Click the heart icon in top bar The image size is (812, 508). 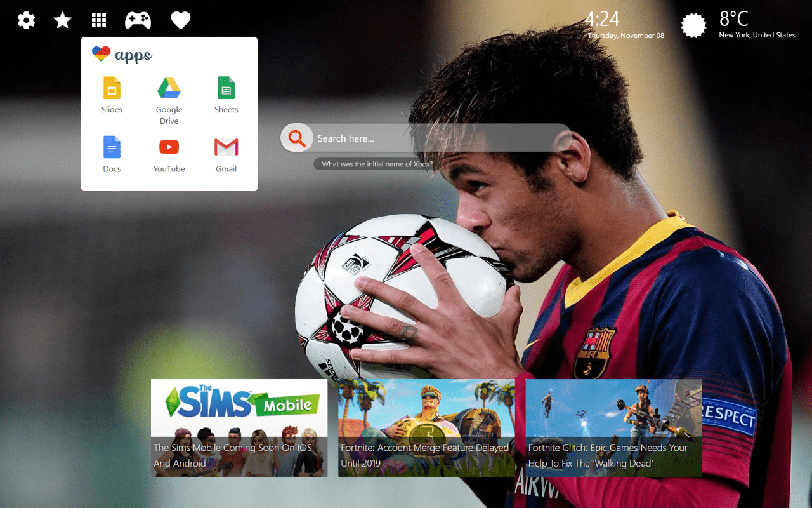pyautogui.click(x=181, y=20)
